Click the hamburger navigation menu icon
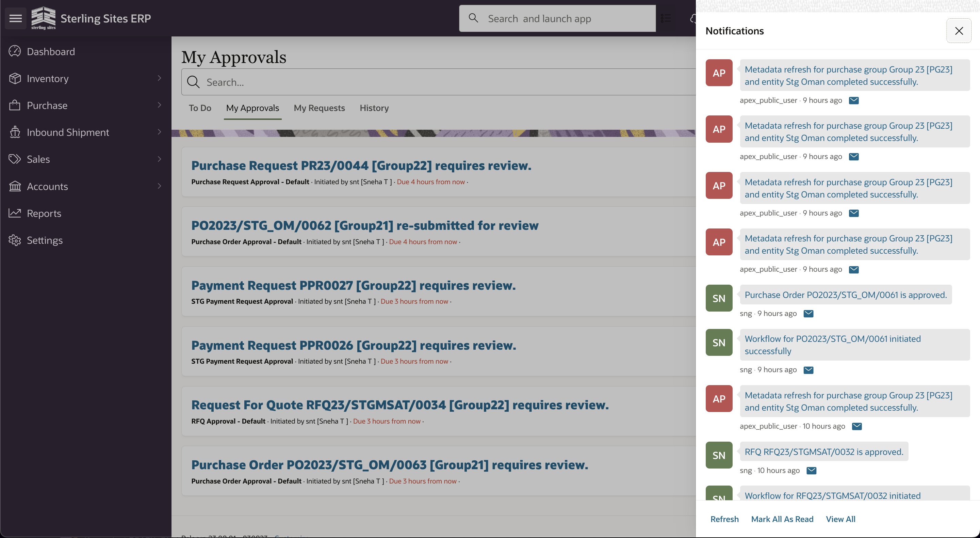 (16, 18)
